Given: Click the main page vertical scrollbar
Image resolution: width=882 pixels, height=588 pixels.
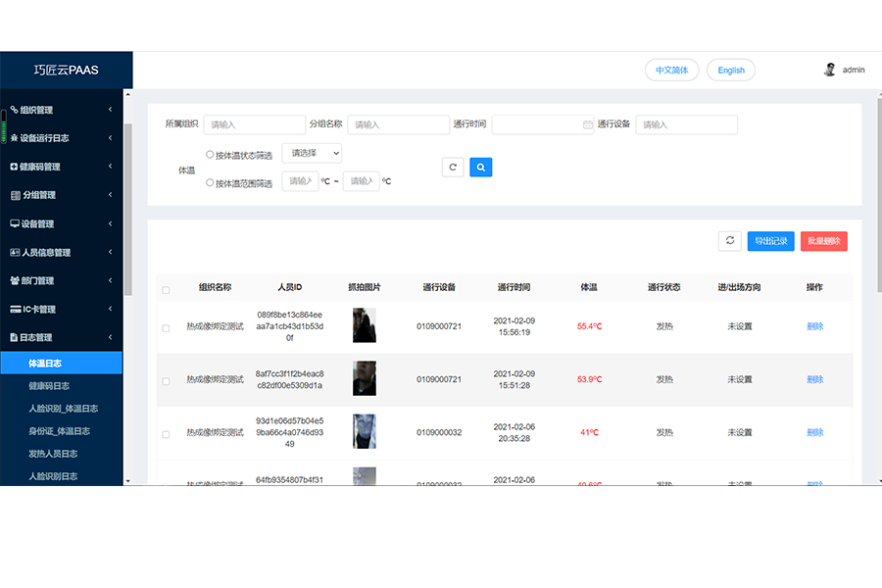Looking at the screenshot, I should [x=880, y=195].
